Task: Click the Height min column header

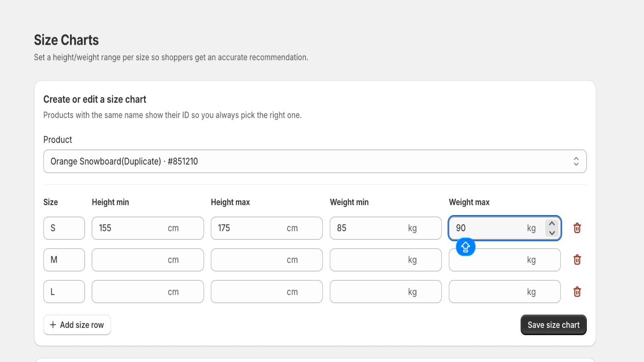Action: click(x=110, y=202)
